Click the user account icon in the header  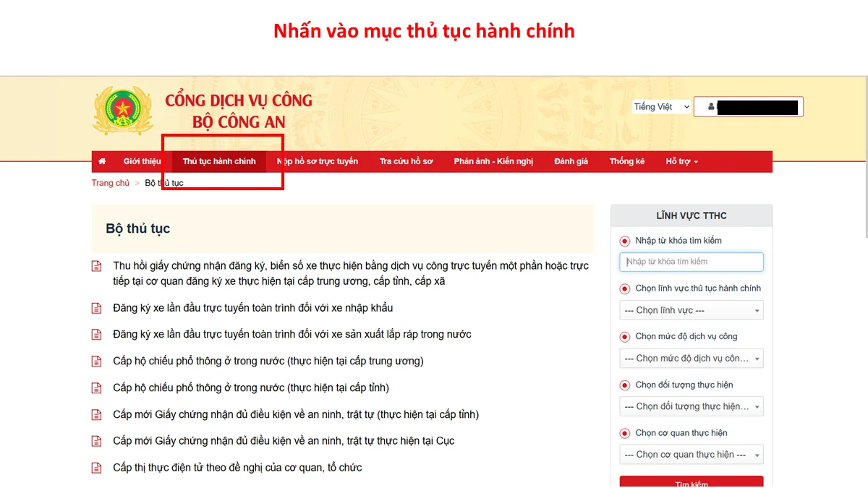pos(711,107)
